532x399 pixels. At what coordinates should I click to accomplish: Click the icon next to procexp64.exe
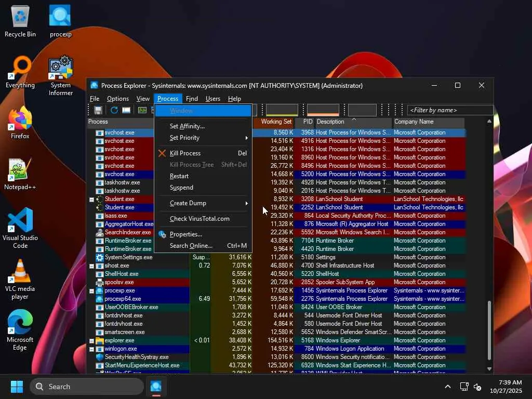coord(99,299)
